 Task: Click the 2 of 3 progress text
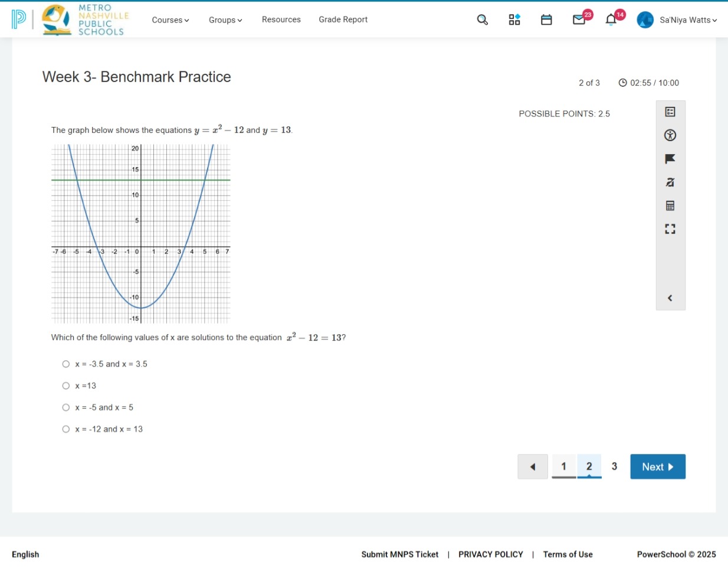[589, 83]
